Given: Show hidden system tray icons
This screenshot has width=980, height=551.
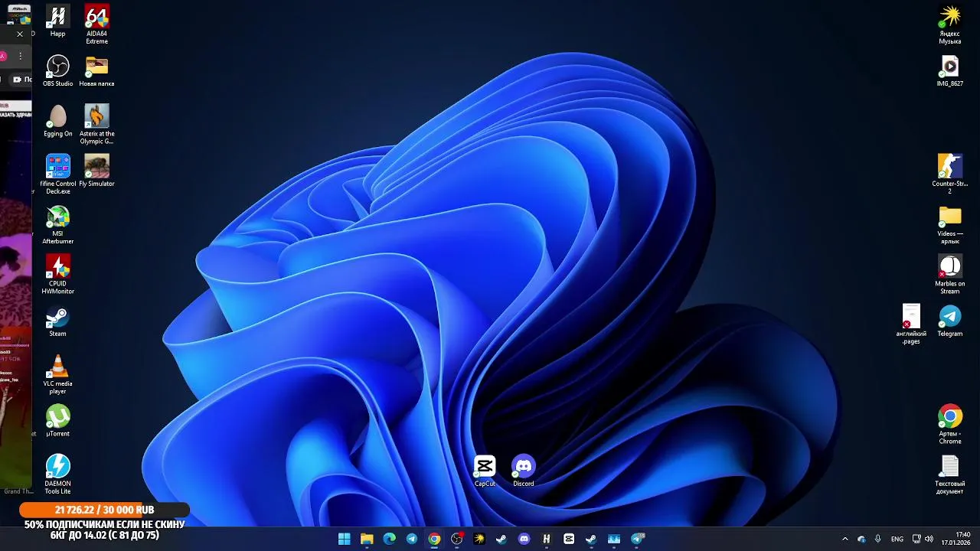Looking at the screenshot, I should coord(845,539).
